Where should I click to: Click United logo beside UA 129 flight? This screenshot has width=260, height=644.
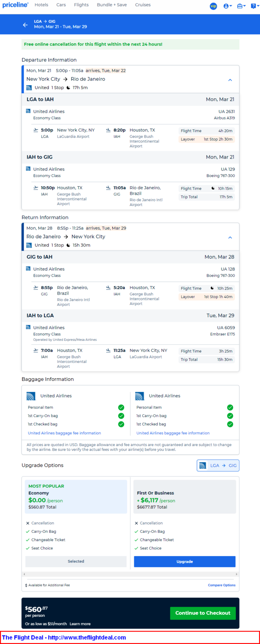(x=28, y=169)
